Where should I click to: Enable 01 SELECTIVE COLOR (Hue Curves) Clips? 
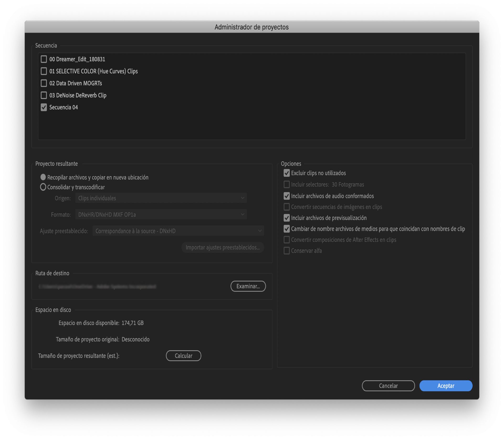[44, 71]
